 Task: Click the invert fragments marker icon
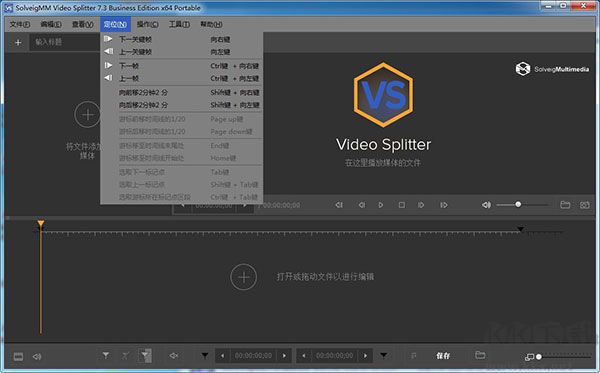(x=145, y=355)
